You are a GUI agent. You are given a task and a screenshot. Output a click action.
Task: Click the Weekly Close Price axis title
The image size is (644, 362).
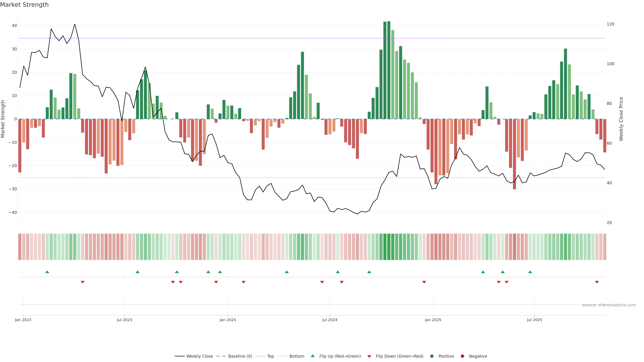pos(621,119)
